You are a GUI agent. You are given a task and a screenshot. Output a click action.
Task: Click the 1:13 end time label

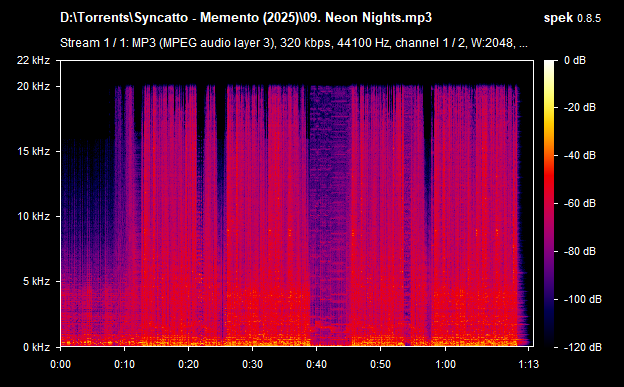pyautogui.click(x=528, y=364)
